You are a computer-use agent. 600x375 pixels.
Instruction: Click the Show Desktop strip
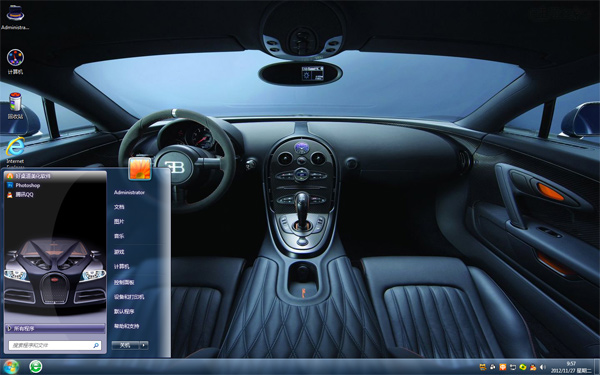(x=597, y=367)
